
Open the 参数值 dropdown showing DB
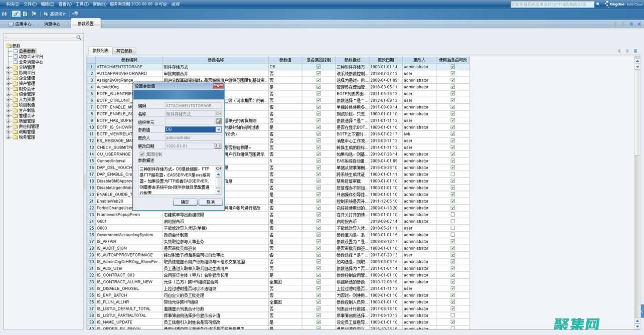click(219, 129)
